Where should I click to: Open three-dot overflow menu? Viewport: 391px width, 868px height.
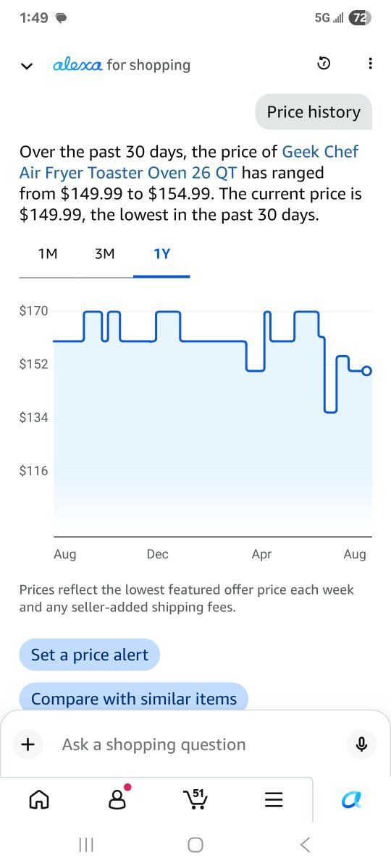pyautogui.click(x=370, y=64)
